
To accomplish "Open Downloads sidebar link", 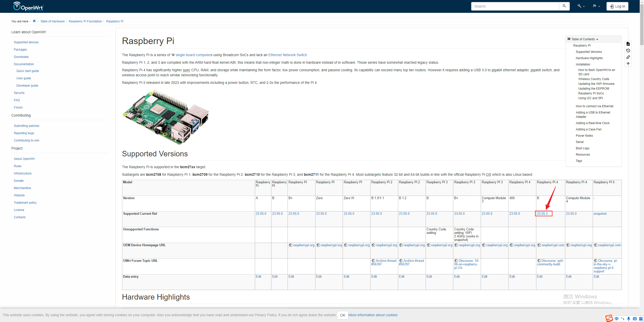I will (x=21, y=57).
